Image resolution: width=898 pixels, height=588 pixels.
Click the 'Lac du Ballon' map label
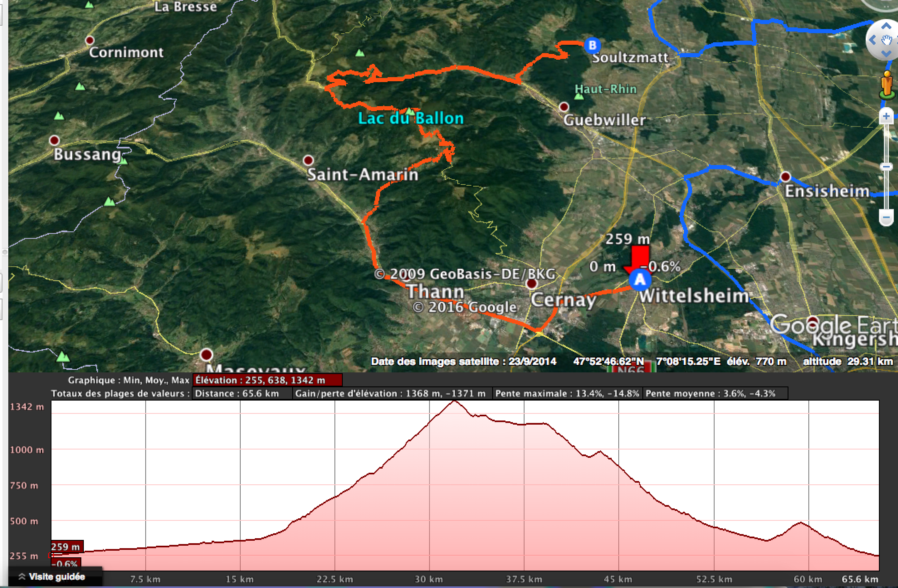(411, 119)
